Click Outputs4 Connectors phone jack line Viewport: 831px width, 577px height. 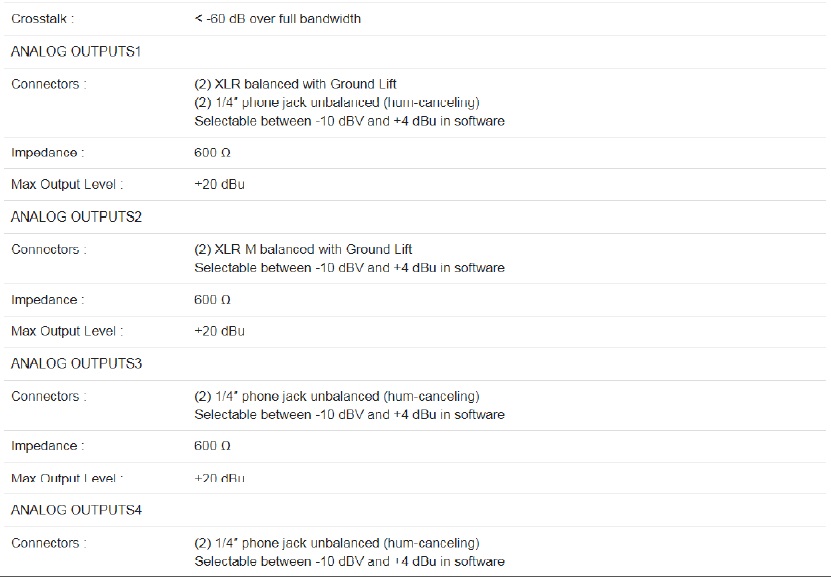(337, 543)
